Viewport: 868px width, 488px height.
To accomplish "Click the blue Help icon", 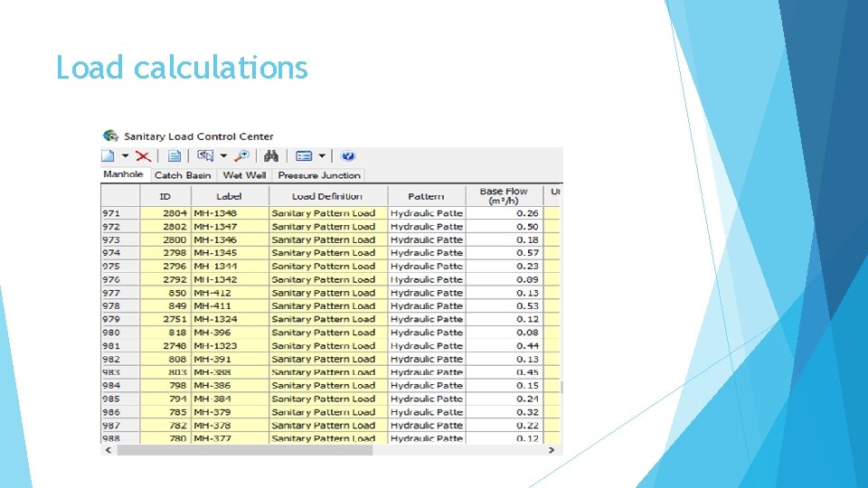I will point(348,156).
